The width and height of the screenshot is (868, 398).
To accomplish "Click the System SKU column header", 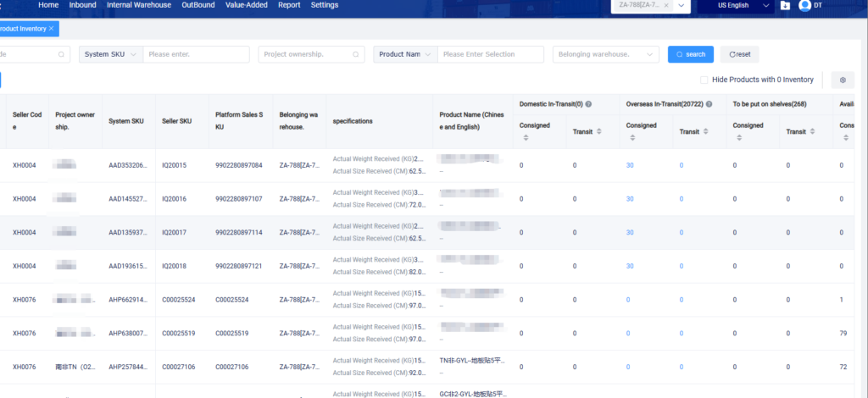I will (126, 121).
